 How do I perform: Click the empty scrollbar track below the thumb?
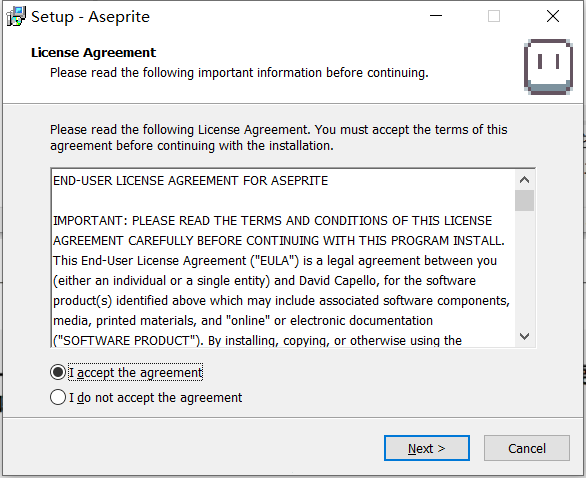[524, 269]
